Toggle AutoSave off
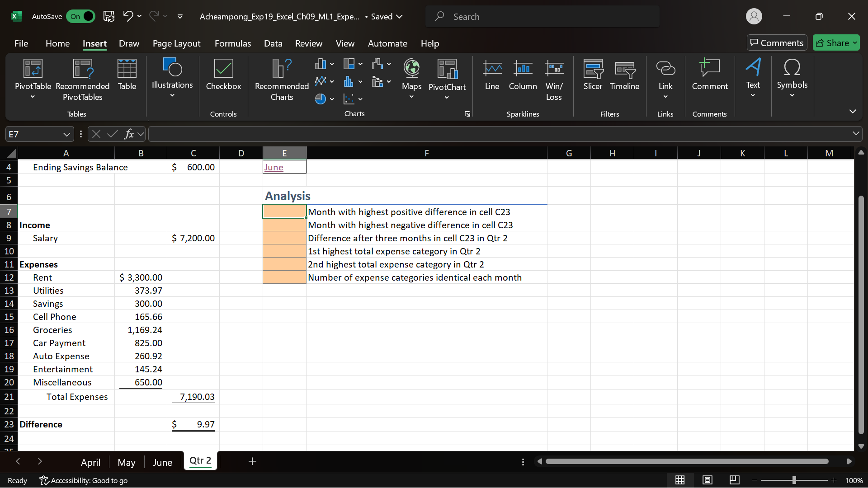 point(80,16)
